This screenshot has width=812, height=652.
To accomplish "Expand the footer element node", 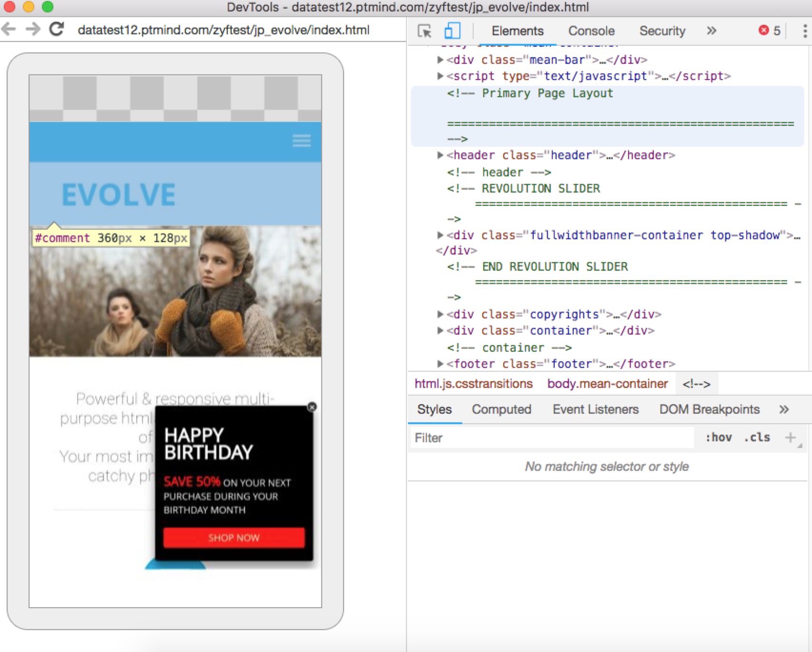I will tap(440, 364).
